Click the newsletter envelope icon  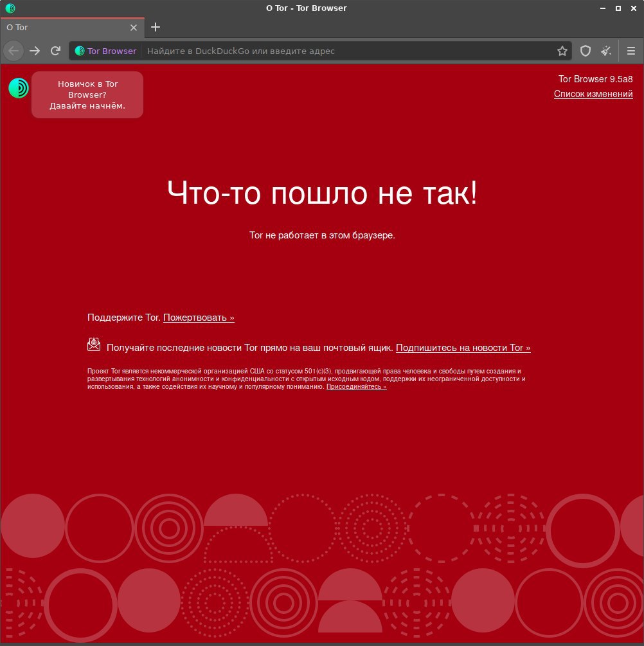[x=94, y=345]
